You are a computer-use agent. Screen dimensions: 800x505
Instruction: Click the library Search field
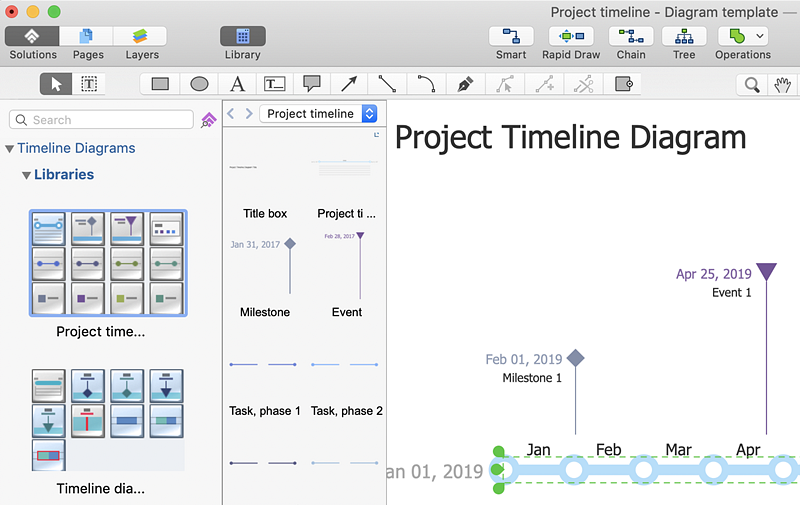102,120
